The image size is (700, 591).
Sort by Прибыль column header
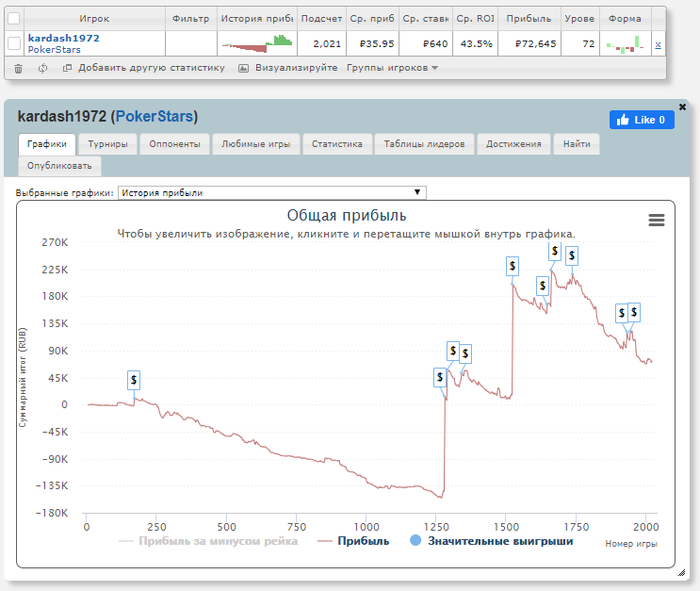pos(529,19)
